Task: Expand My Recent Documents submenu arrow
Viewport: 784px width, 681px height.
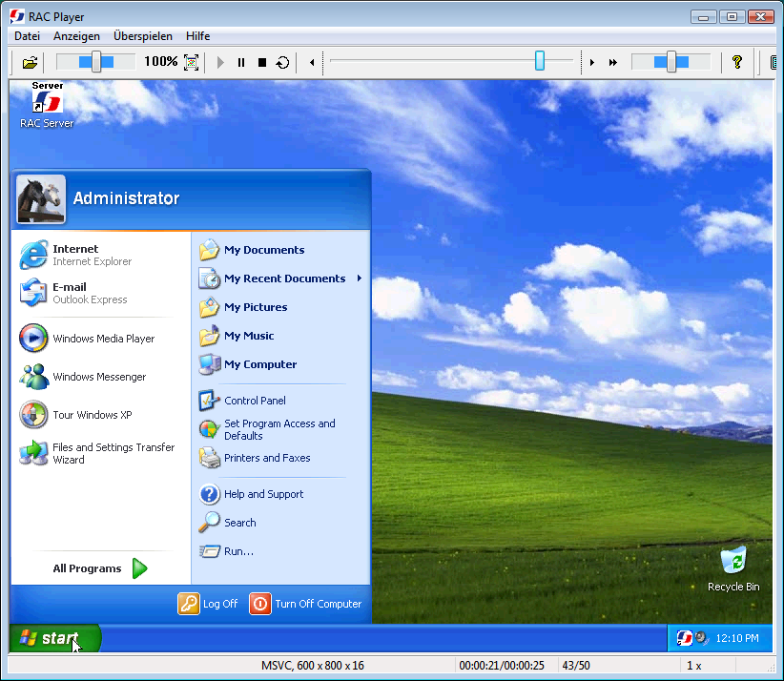Action: [x=359, y=278]
